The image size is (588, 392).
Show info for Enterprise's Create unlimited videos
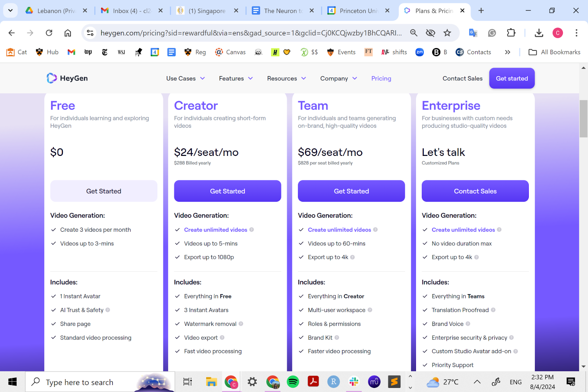(499, 230)
